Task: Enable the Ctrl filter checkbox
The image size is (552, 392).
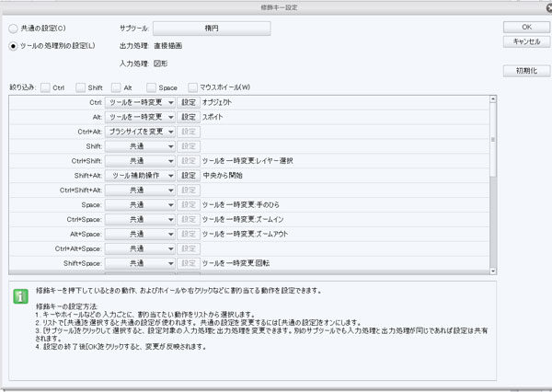Action: [x=45, y=87]
